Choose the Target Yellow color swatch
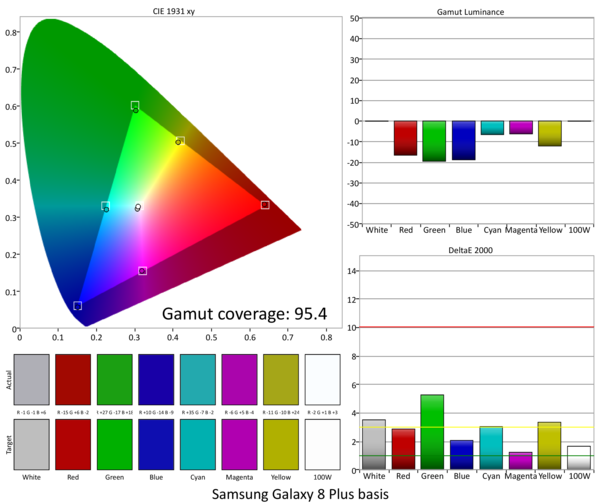 click(x=281, y=444)
